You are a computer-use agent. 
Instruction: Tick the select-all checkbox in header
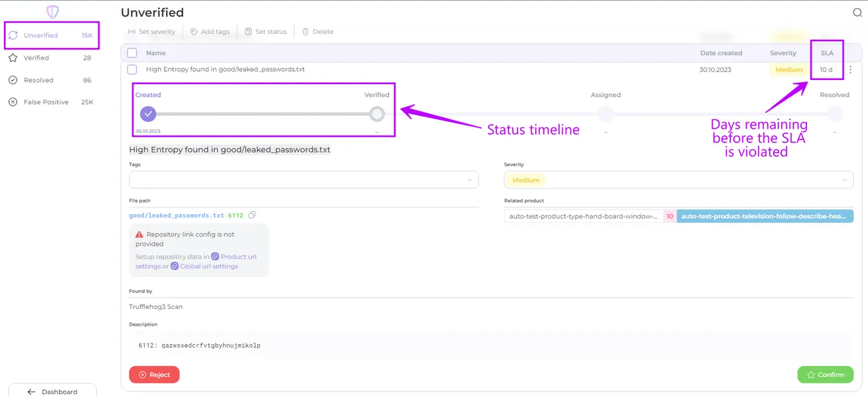pyautogui.click(x=132, y=53)
